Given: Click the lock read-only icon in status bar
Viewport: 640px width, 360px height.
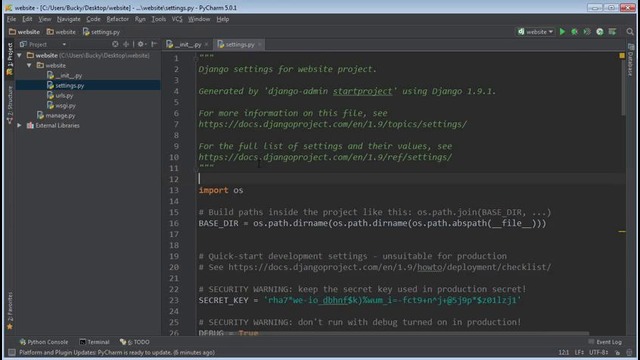Looking at the screenshot, I should point(618,352).
